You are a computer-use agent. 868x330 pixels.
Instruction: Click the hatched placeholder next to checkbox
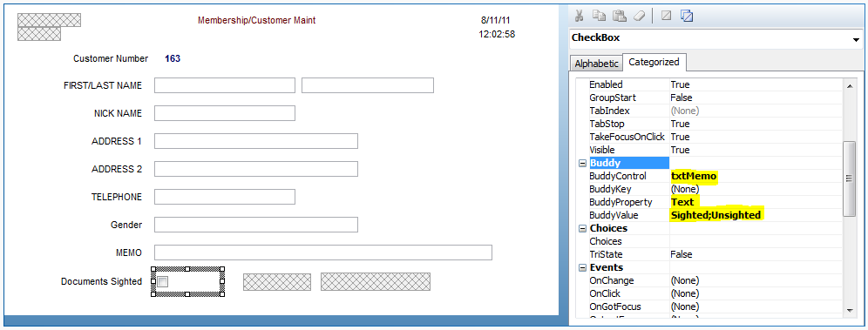pos(277,281)
